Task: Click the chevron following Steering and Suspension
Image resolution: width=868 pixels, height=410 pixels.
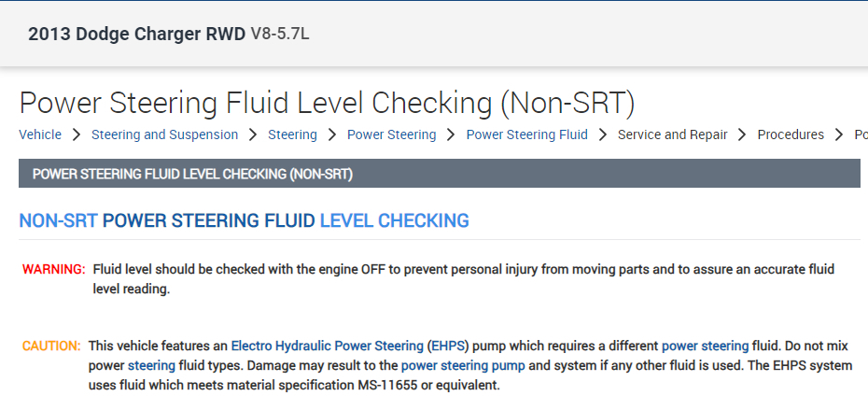Action: 253,134
